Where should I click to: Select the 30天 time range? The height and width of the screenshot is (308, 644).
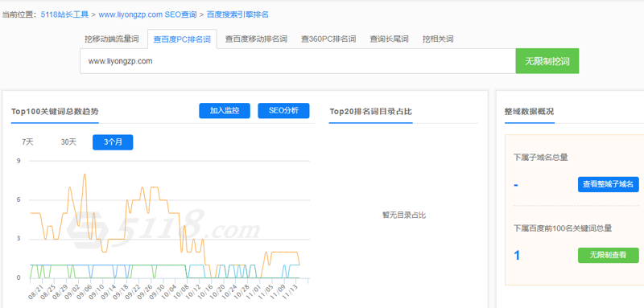tap(68, 142)
